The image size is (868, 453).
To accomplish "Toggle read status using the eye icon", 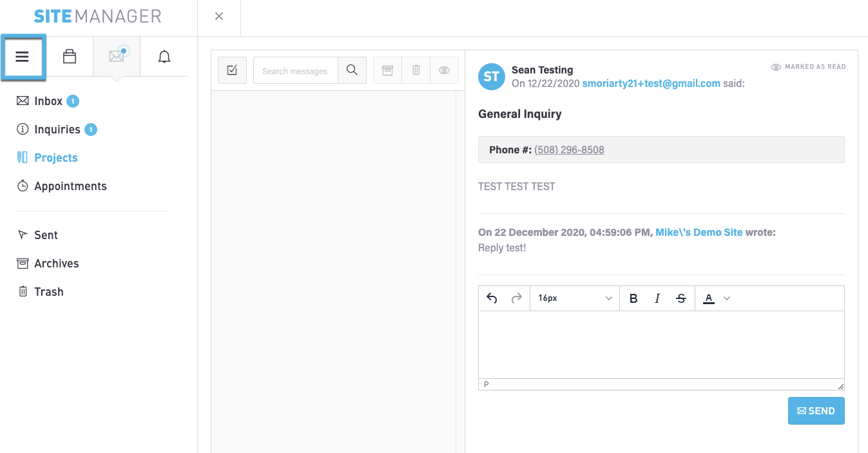I will (444, 71).
